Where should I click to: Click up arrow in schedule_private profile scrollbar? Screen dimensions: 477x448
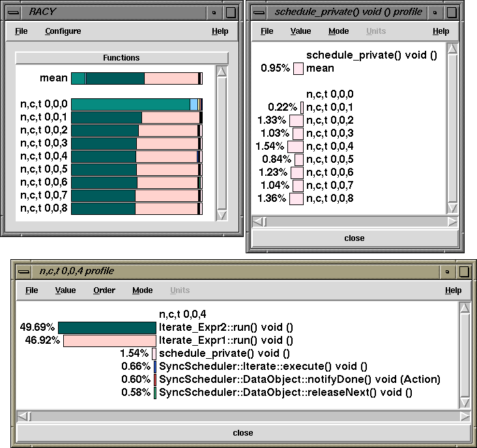point(452,49)
